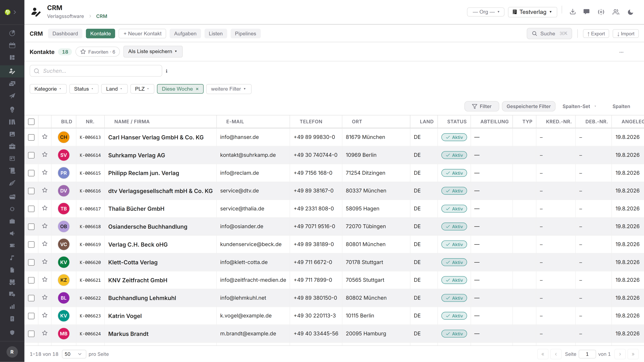Screen dimensions: 644x362
Task: Click the Import button
Action: (x=626, y=34)
